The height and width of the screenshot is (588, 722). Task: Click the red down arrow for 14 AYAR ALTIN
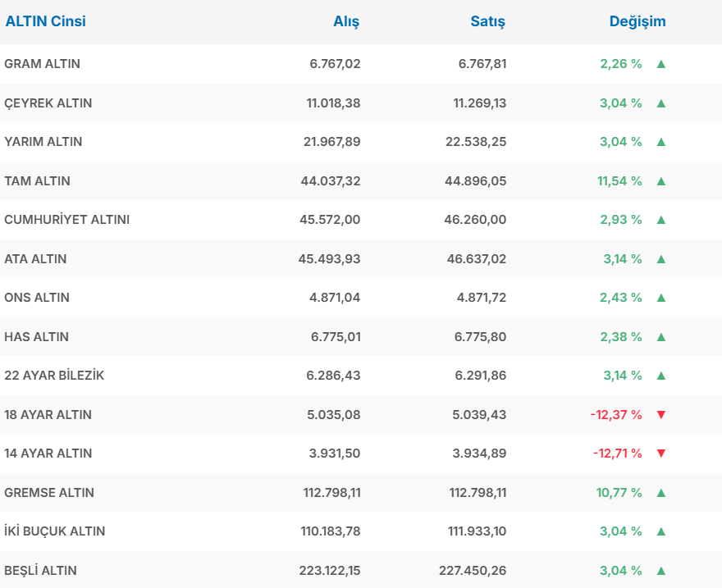point(661,454)
